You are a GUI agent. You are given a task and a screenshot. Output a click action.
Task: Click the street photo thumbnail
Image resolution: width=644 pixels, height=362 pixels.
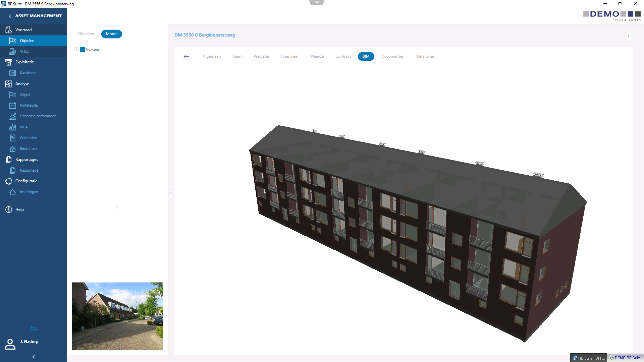click(x=117, y=316)
